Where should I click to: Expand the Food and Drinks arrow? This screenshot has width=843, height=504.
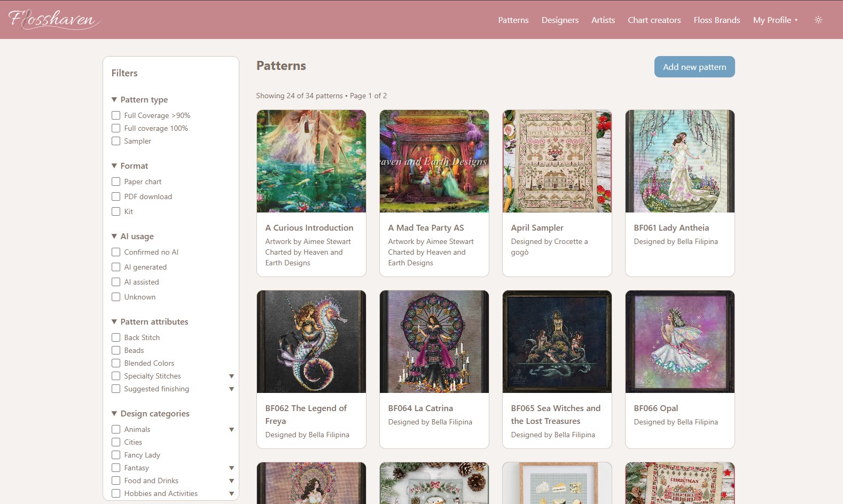[231, 481]
